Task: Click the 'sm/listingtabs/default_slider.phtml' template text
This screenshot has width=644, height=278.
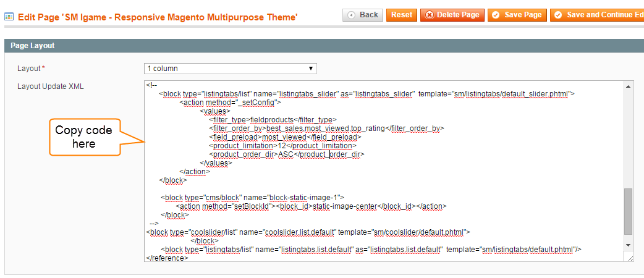Action: (x=511, y=94)
